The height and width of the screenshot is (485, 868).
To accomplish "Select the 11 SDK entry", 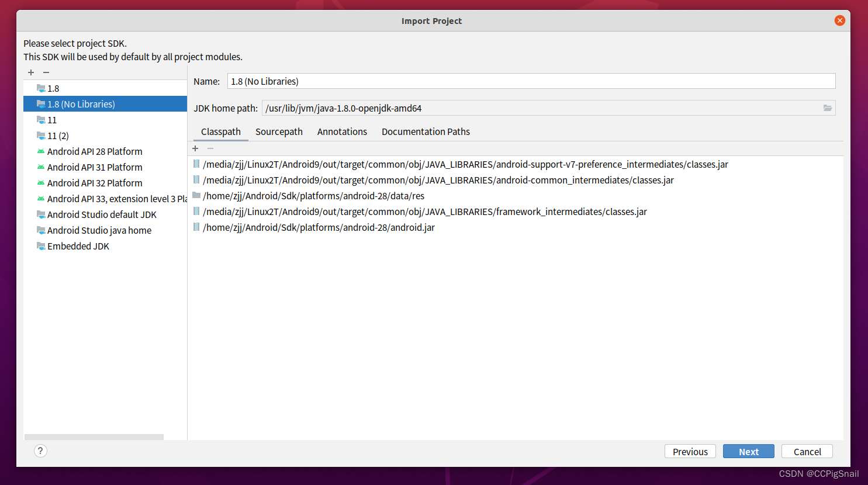I will pos(105,120).
